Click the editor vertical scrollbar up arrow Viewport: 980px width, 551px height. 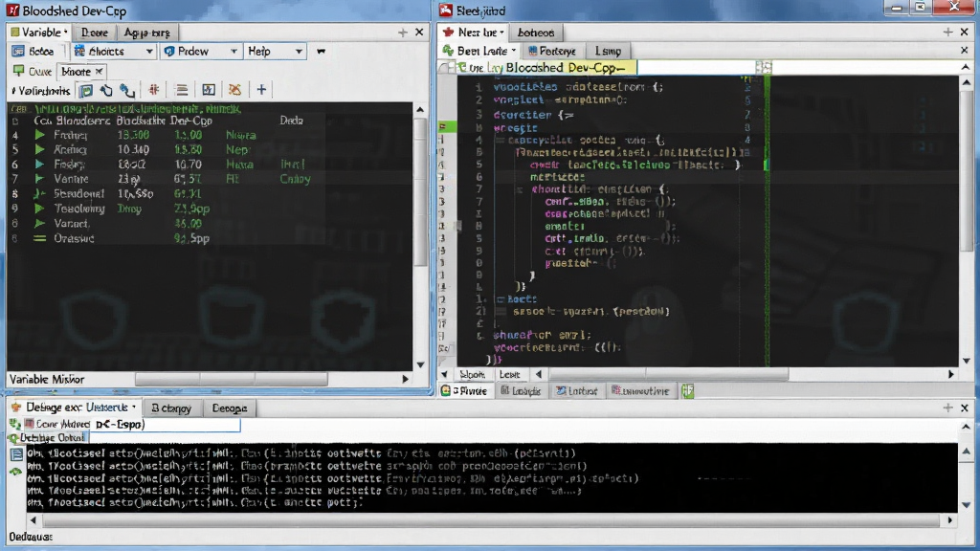[967, 82]
